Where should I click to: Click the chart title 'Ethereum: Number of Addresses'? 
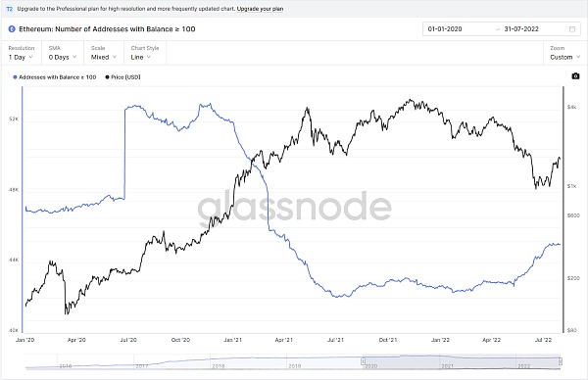[107, 28]
